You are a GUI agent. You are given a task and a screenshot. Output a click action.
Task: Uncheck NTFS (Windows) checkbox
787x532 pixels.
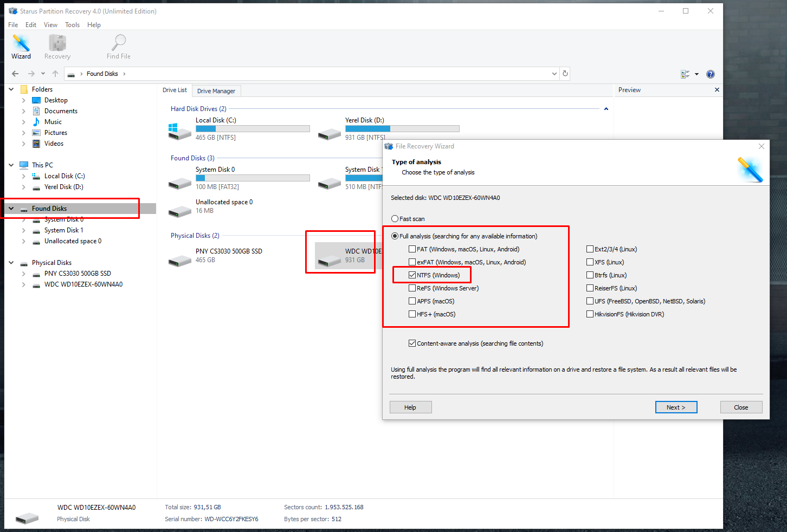point(412,275)
